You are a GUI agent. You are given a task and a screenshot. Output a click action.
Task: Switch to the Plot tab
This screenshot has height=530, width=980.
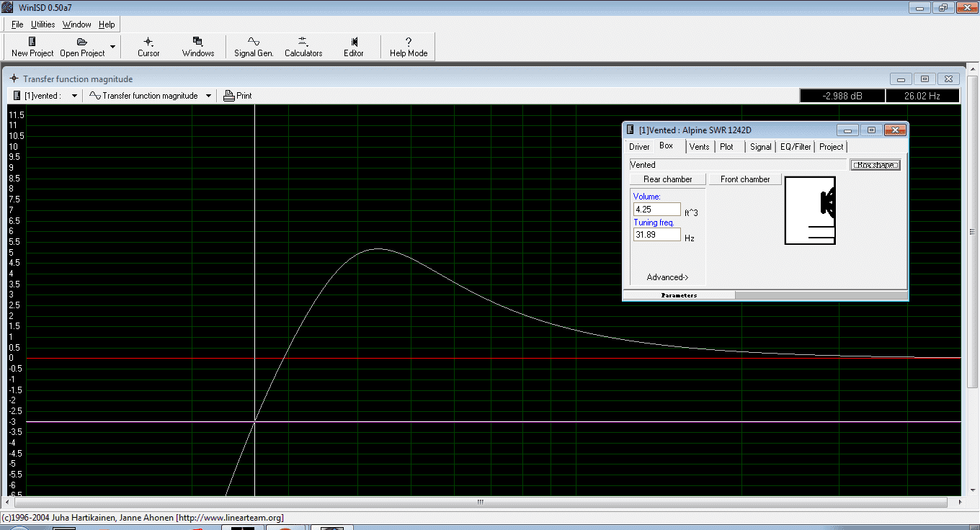726,147
